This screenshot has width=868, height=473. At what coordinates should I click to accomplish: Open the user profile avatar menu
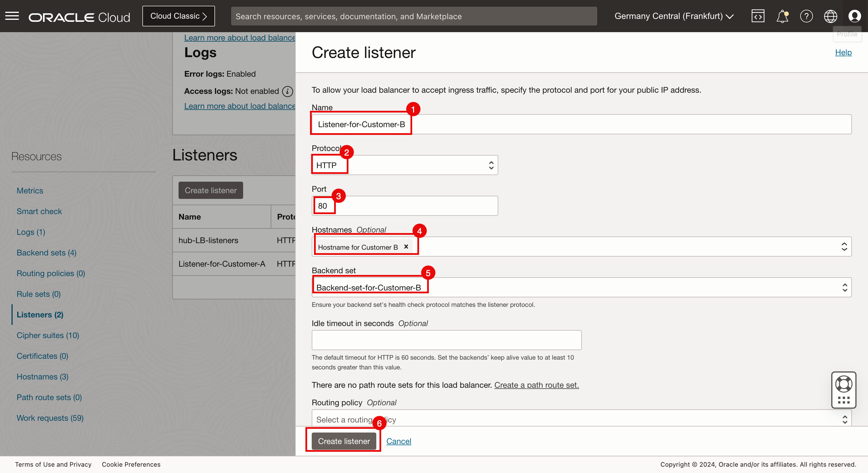tap(855, 16)
